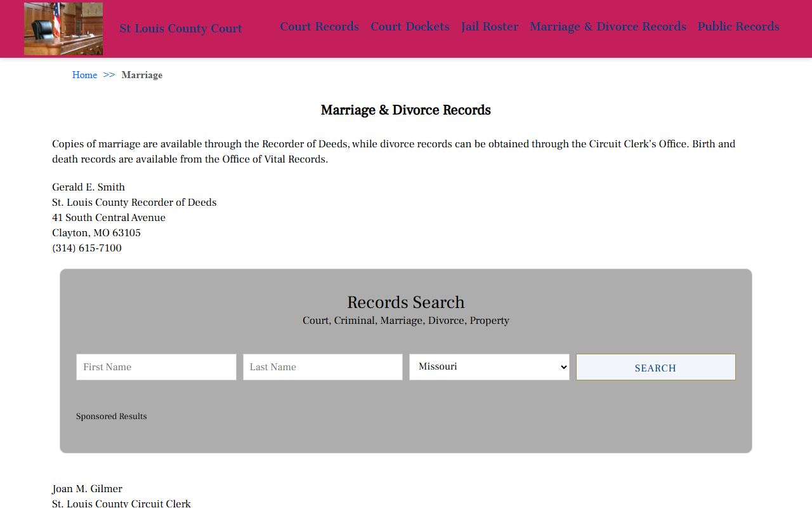Click the name Joan M. Gilmer
Viewport: 812px width, 508px height.
click(88, 489)
